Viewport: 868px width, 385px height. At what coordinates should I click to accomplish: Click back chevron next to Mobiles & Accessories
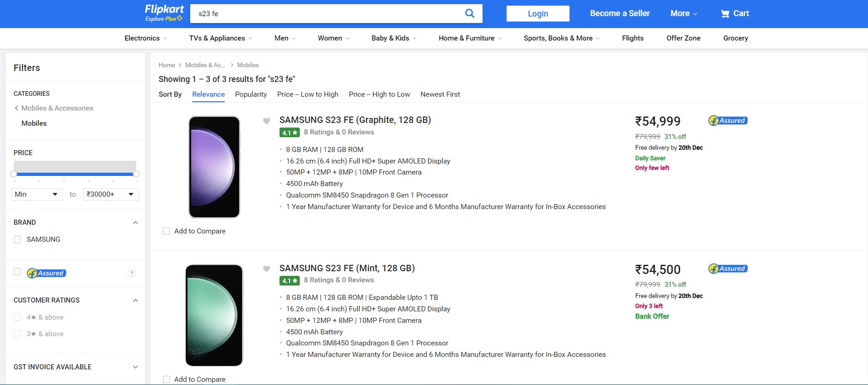pyautogui.click(x=17, y=108)
